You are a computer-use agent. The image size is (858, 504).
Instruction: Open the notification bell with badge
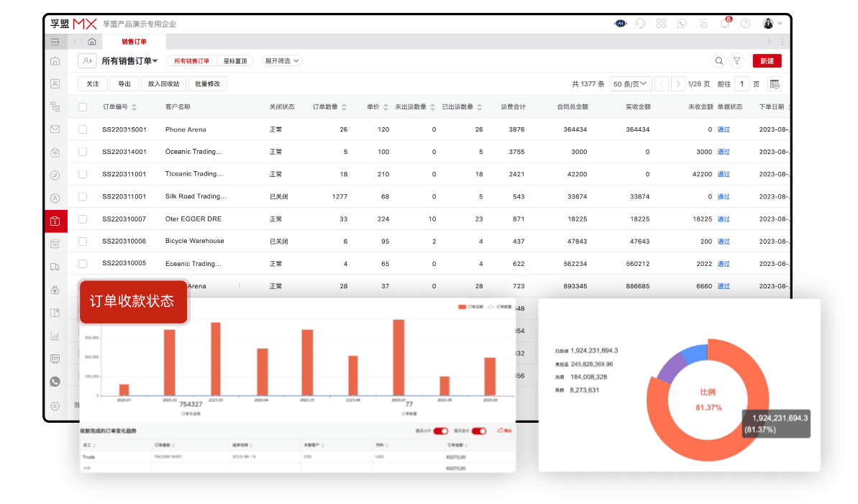tap(724, 23)
